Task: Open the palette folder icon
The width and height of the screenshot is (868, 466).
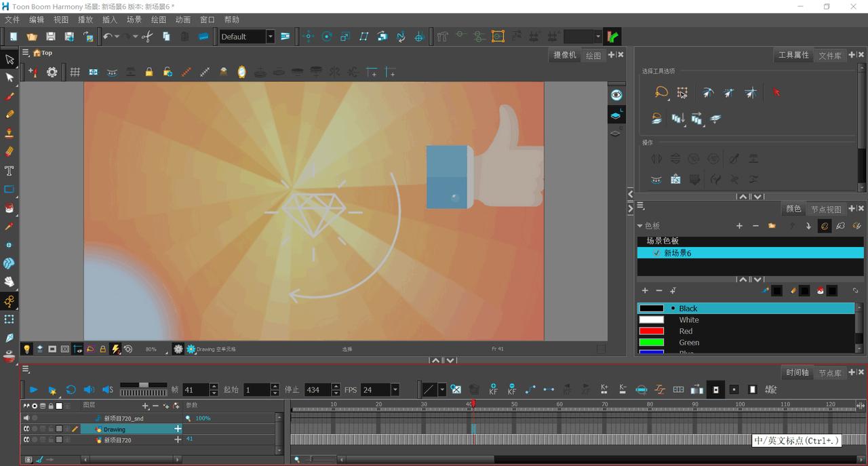Action: 772,226
